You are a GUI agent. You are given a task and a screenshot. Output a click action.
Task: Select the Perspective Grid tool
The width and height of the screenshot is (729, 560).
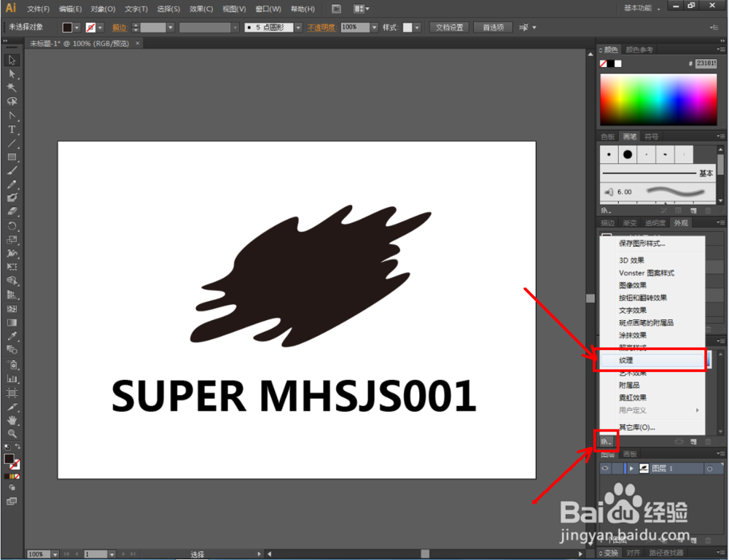[x=12, y=295]
